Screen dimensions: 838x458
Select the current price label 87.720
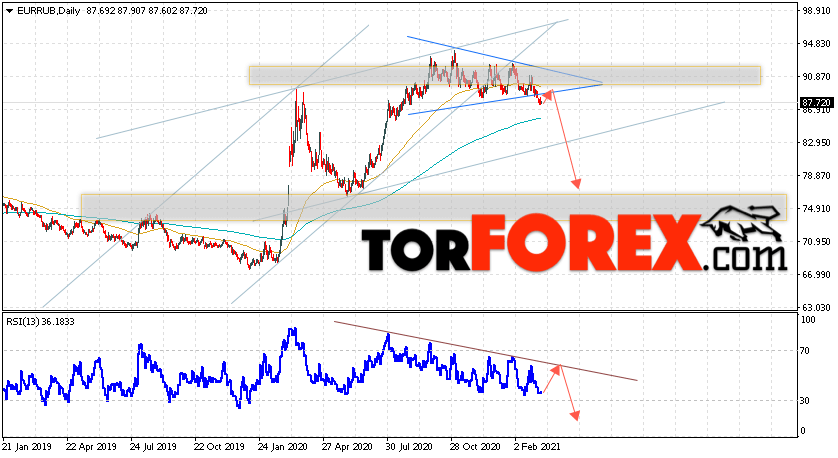coord(816,103)
